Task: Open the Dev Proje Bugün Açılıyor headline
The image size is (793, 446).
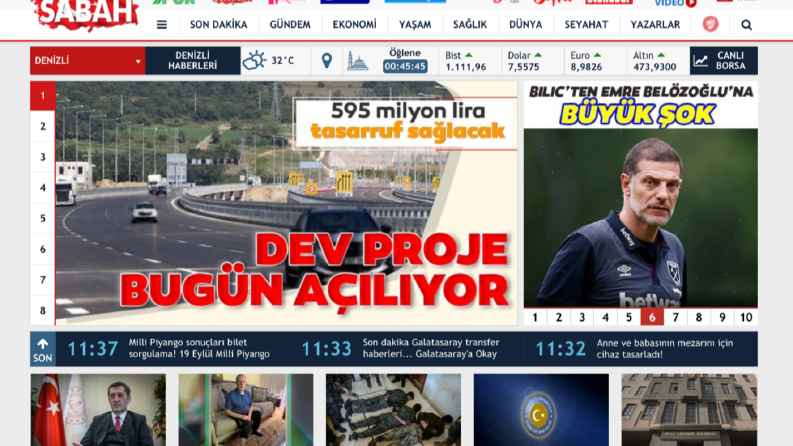Action: 286,203
